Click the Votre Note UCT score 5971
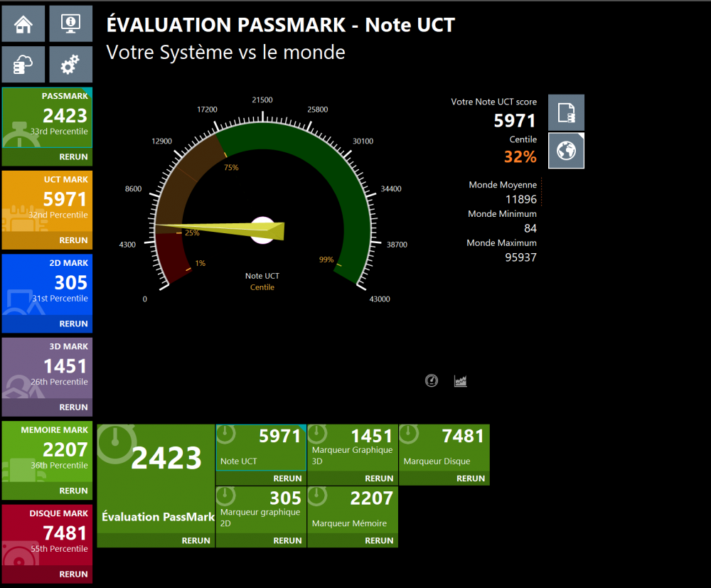 [515, 121]
